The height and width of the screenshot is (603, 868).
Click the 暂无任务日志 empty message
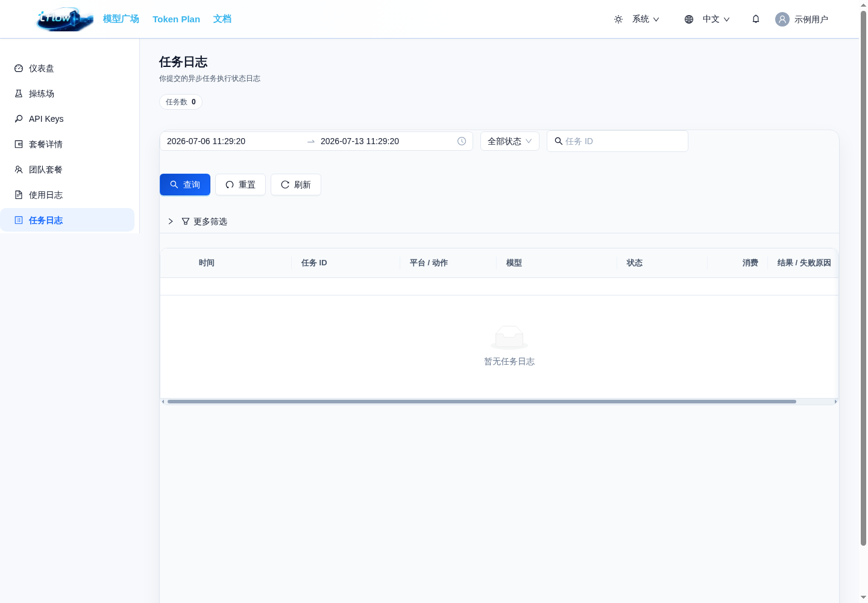(509, 361)
